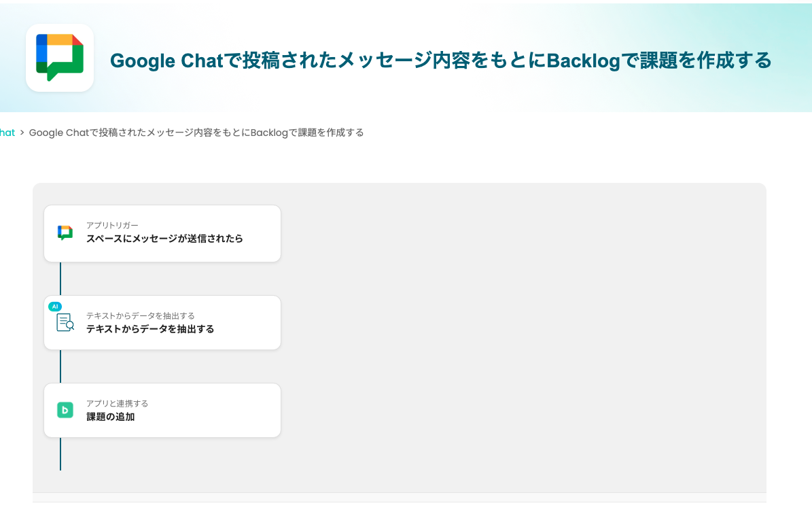812x531 pixels.
Task: Click the アプリトリガー label
Action: point(112,225)
